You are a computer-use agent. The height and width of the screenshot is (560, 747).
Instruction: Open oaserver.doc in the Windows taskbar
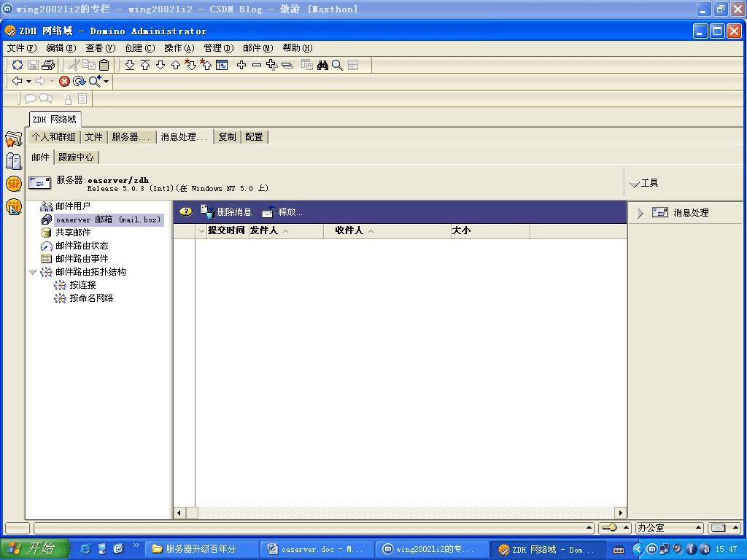[x=317, y=549]
